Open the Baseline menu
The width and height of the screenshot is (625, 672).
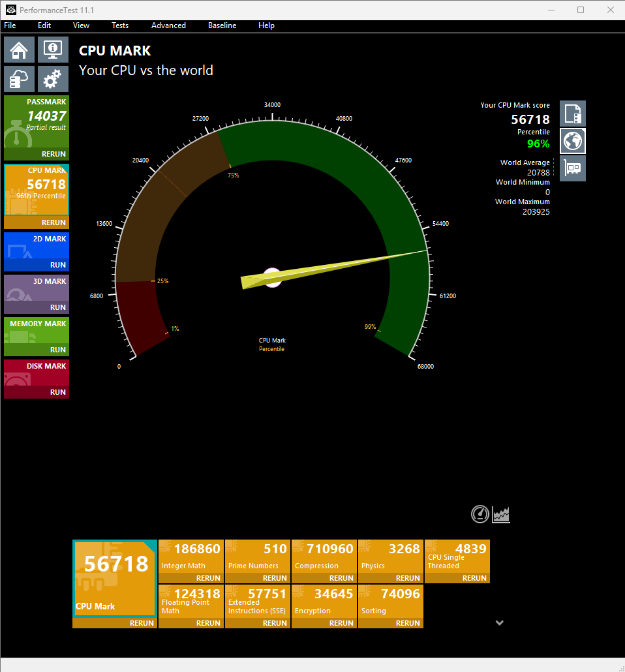coord(222,25)
